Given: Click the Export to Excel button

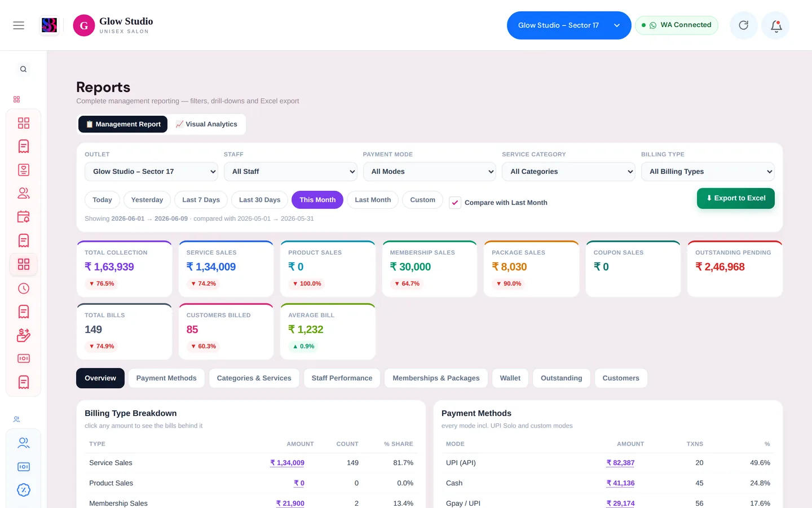Looking at the screenshot, I should 736,198.
